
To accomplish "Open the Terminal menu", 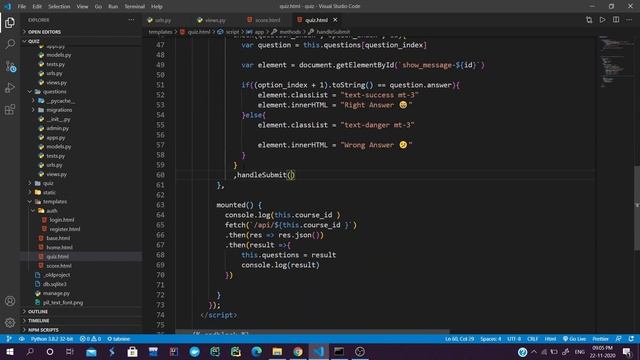I will [135, 7].
